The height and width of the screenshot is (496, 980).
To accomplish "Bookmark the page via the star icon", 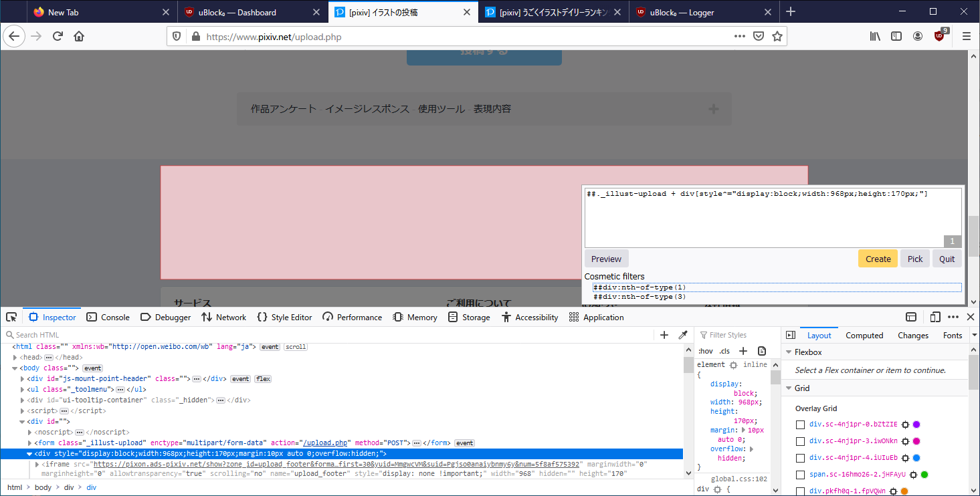I will (777, 37).
